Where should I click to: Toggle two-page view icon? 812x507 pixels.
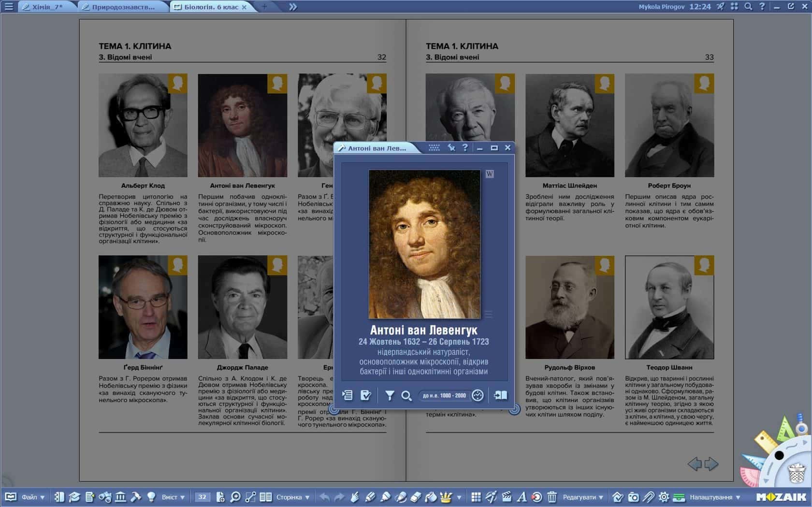pos(265,497)
